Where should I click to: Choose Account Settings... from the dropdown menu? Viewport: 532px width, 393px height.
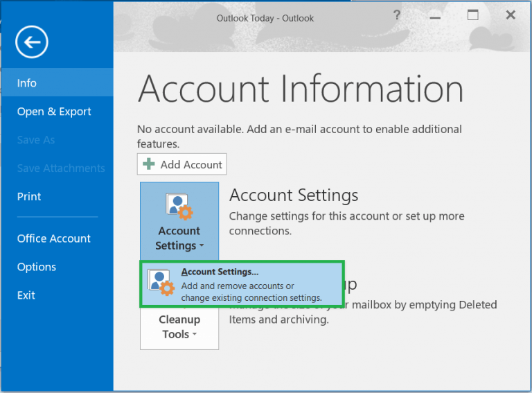tap(242, 284)
